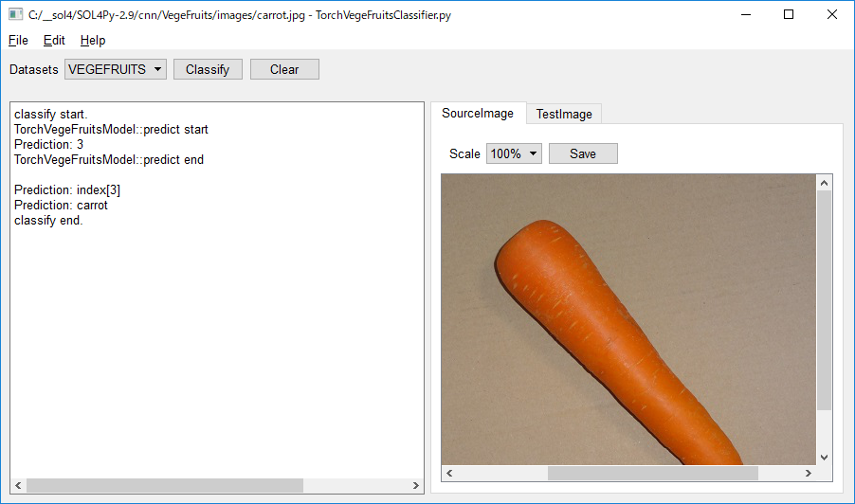Click the log panel scroll right arrow
The image size is (855, 504).
pos(415,485)
